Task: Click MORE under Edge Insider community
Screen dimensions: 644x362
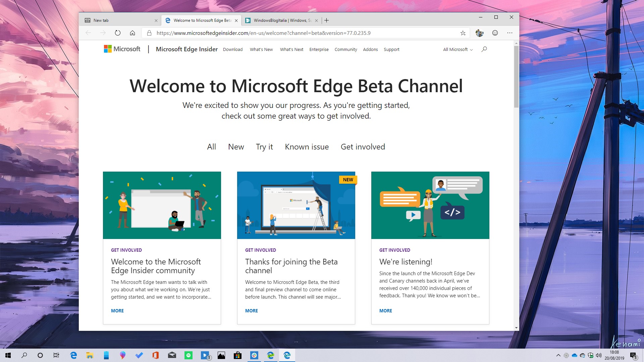Action: [x=117, y=311]
